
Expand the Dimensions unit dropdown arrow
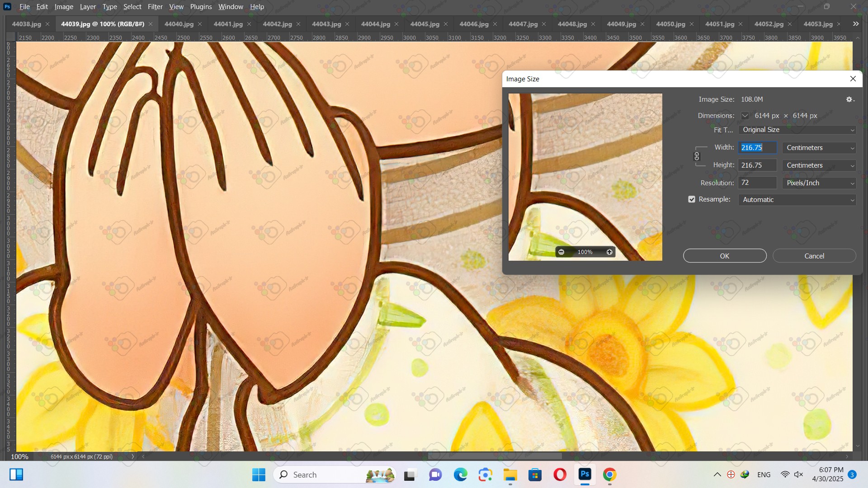(x=745, y=116)
